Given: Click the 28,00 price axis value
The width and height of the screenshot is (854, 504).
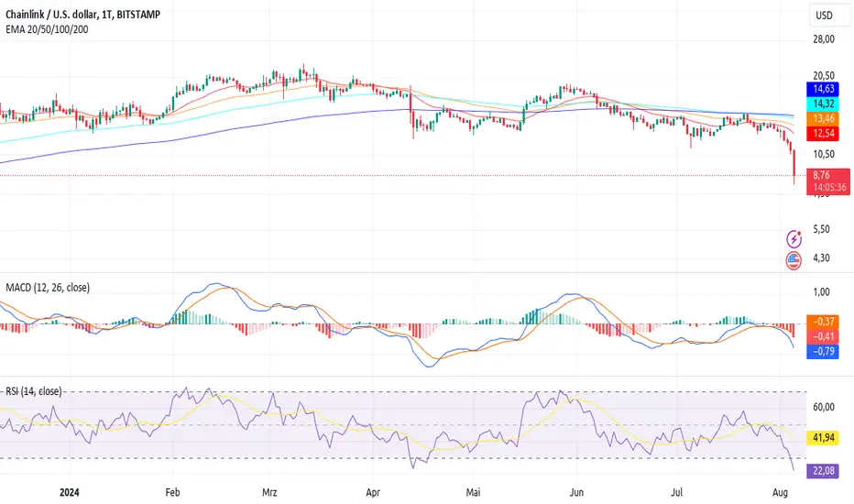Looking at the screenshot, I should [x=824, y=39].
